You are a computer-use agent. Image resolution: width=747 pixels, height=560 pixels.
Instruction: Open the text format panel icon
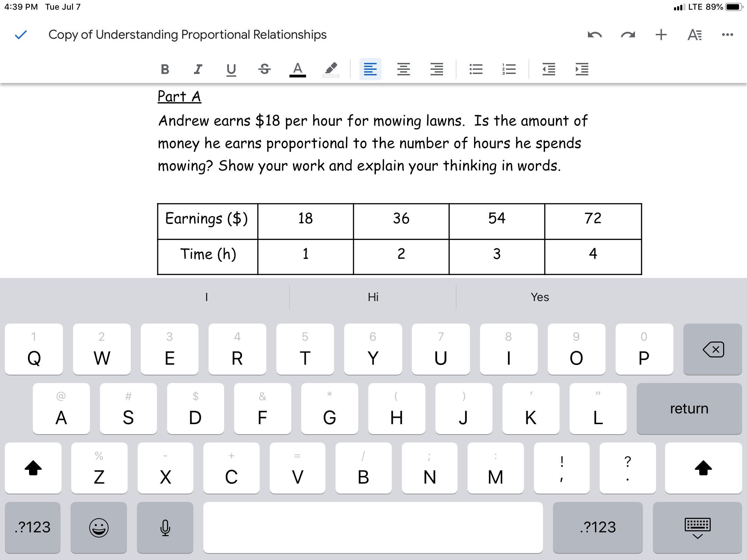click(694, 35)
